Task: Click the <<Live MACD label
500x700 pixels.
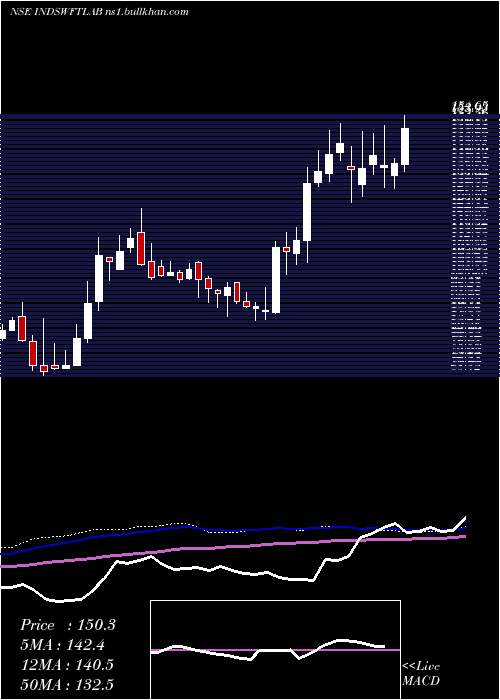Action: [421, 673]
